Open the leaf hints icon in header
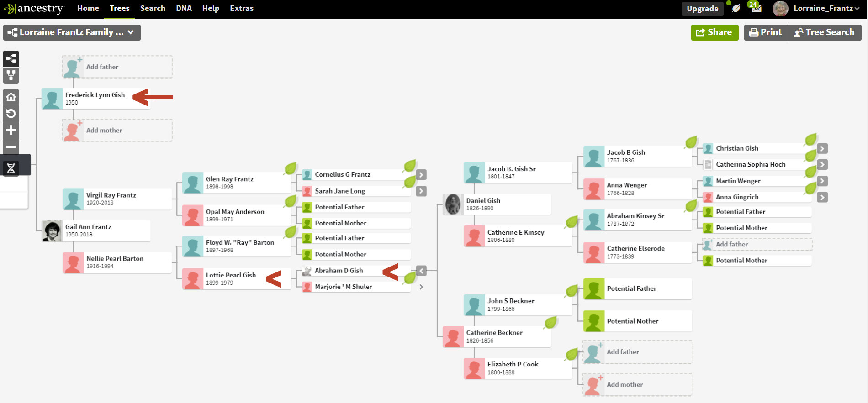 pos(736,8)
